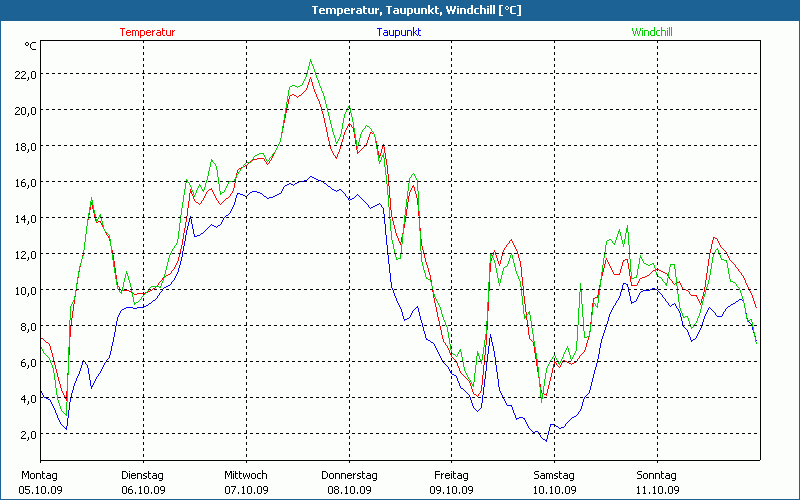The height and width of the screenshot is (500, 800).
Task: Click the 'Samstag' day label
Action: click(x=554, y=476)
